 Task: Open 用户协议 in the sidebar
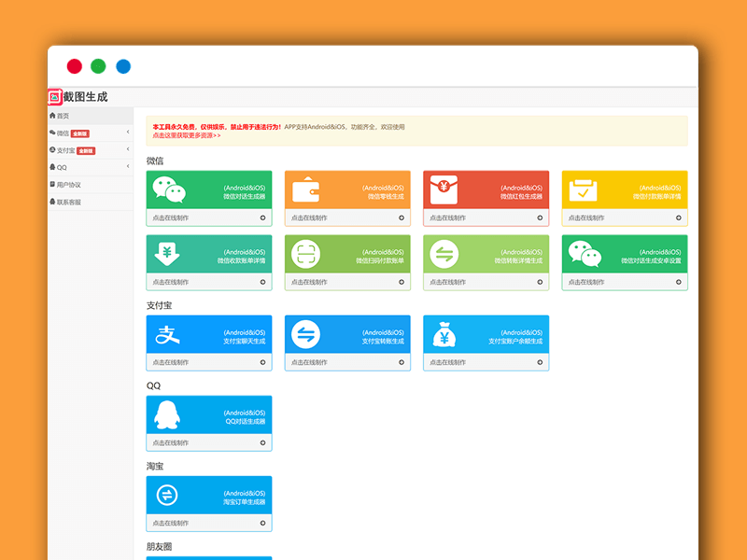(91, 185)
